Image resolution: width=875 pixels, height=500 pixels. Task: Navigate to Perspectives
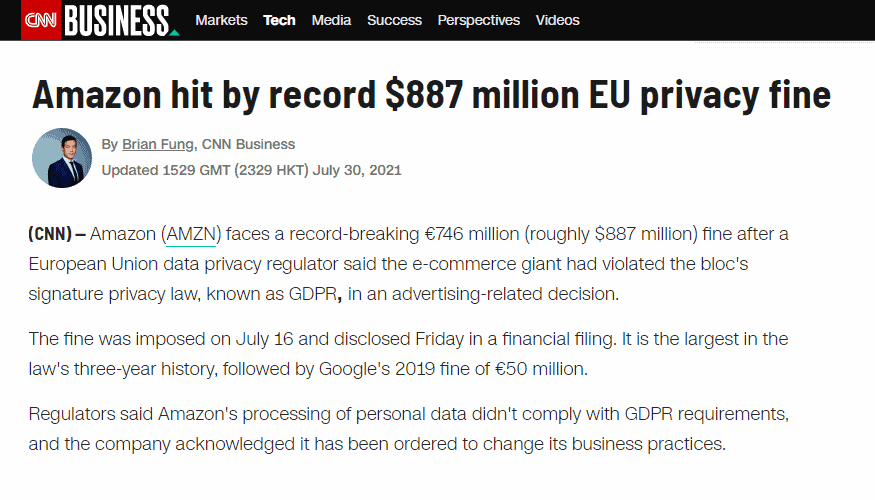coord(479,20)
